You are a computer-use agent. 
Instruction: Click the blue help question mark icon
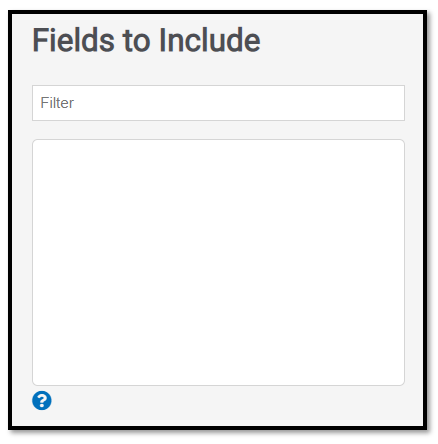pyautogui.click(x=42, y=400)
